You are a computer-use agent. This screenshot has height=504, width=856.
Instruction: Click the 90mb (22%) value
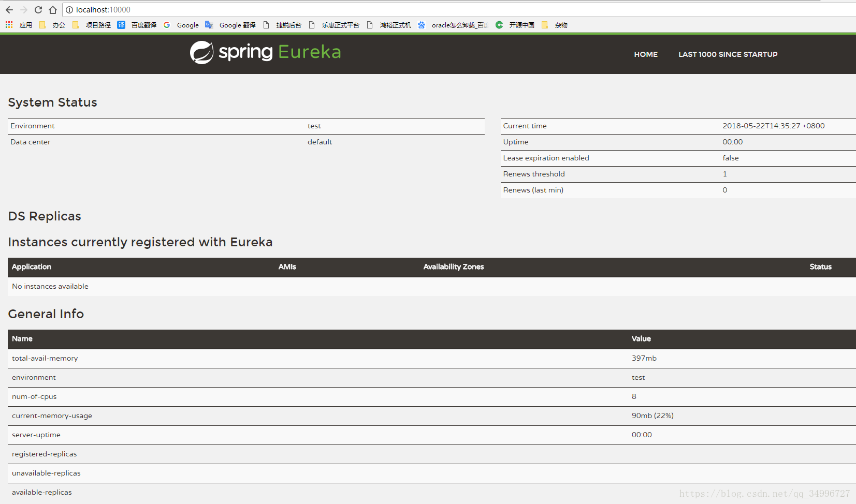coord(652,416)
